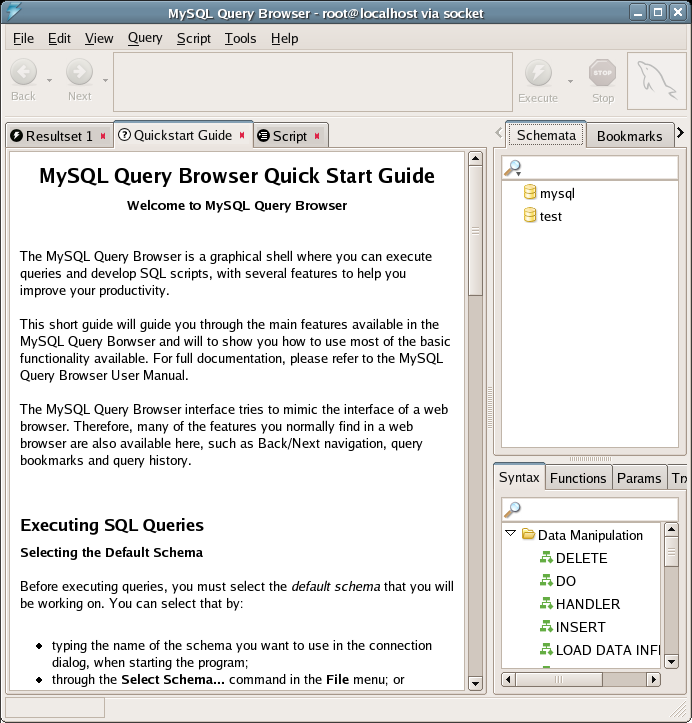Screen dimensions: 692x723
Task: Click the LOAD DATA INFILE statement icon
Action: point(546,649)
